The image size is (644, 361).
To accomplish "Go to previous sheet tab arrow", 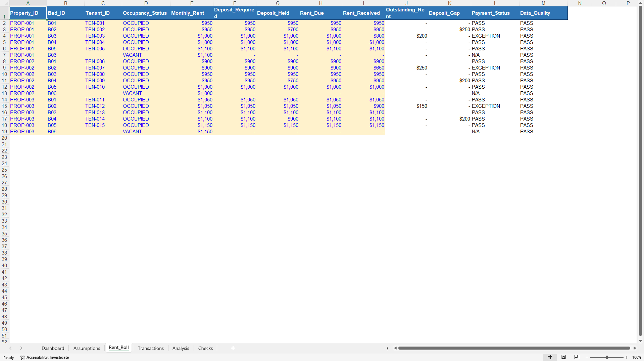I will (x=10, y=348).
